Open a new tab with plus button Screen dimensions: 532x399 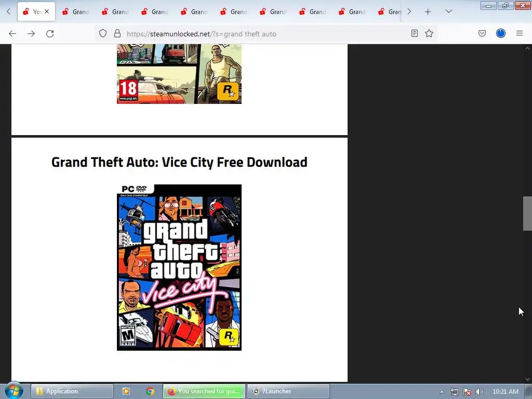(x=428, y=12)
